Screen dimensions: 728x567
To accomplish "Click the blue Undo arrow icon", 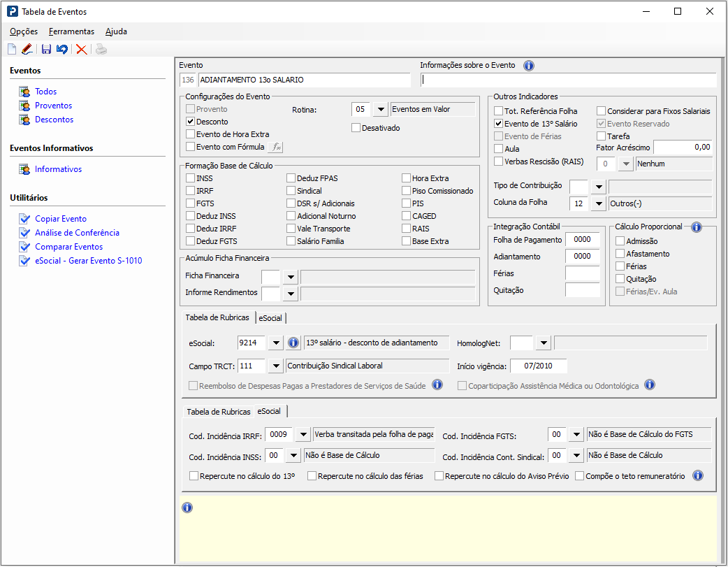I will (62, 49).
